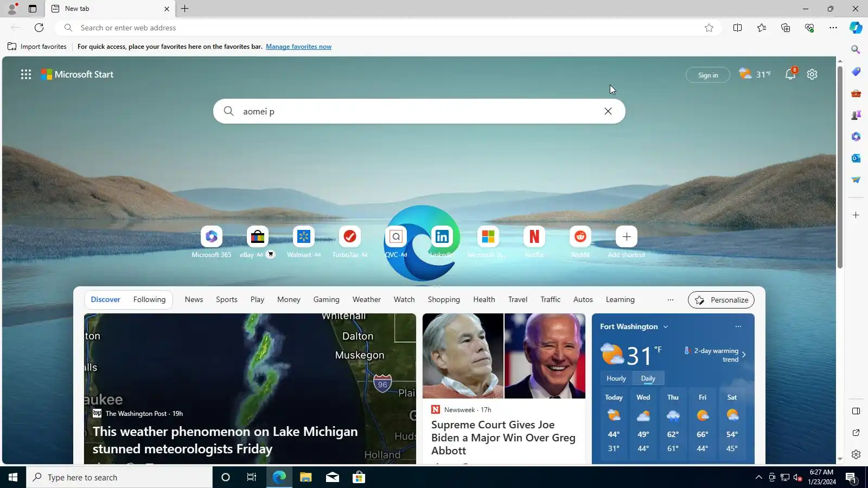The image size is (868, 488).
Task: Open the Supreme Court Newsweek headline
Action: point(503,438)
